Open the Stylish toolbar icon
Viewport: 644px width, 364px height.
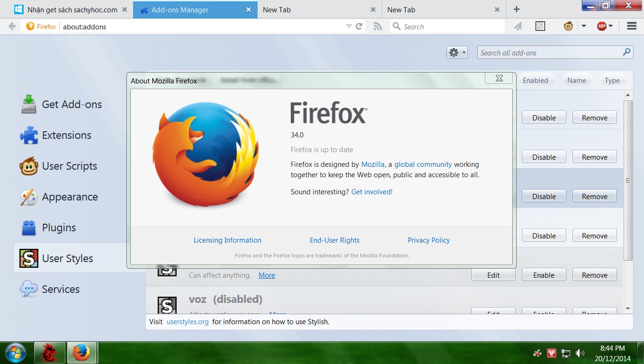point(540,27)
